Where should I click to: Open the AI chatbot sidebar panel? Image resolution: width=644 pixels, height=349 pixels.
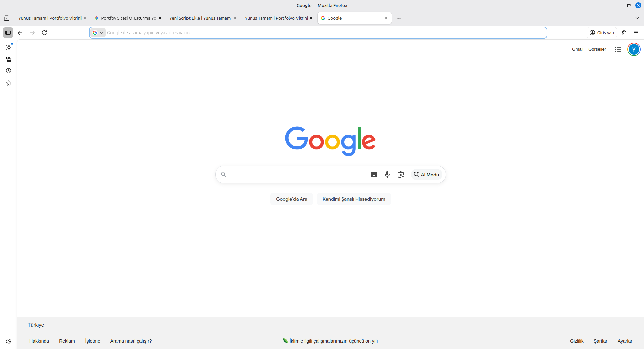(9, 47)
